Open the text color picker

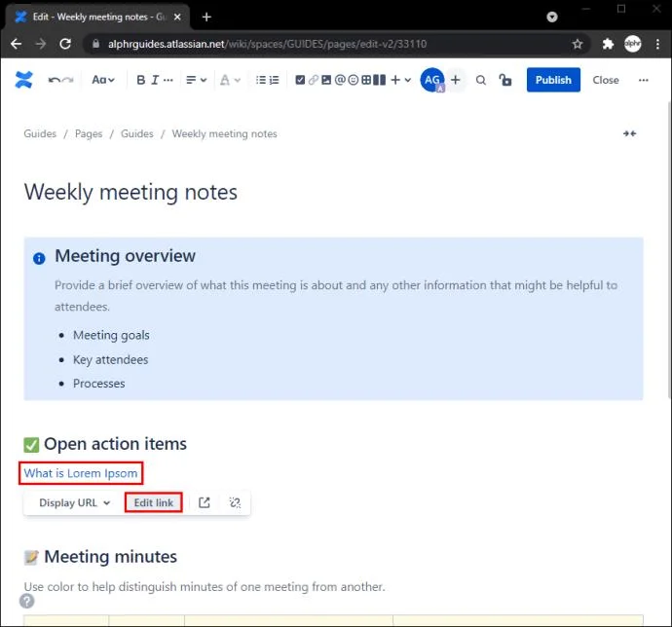coord(229,80)
